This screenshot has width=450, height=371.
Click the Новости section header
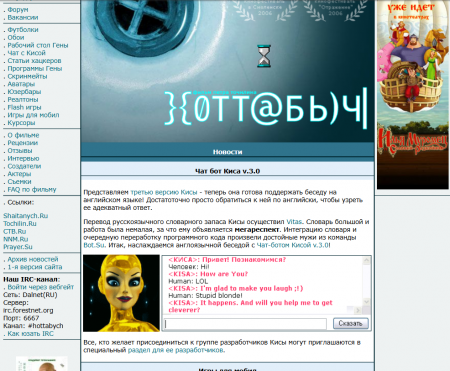coord(227,152)
